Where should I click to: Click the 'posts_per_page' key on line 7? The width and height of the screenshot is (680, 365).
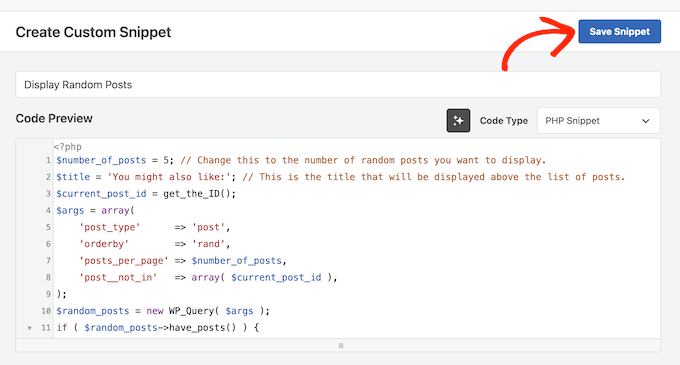124,261
